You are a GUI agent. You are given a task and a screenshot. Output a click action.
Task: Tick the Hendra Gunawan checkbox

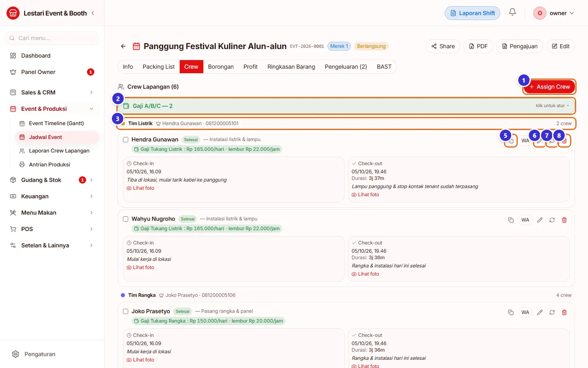point(126,139)
